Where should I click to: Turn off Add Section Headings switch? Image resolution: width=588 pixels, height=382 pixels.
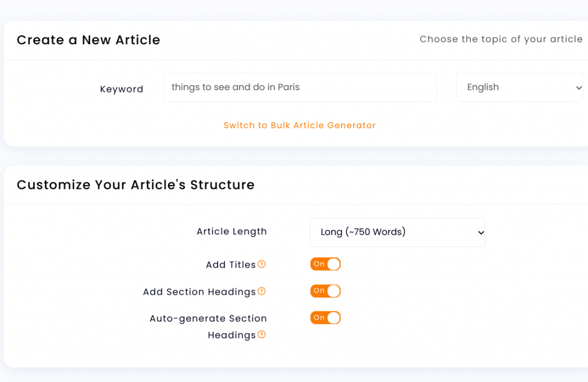pyautogui.click(x=325, y=291)
